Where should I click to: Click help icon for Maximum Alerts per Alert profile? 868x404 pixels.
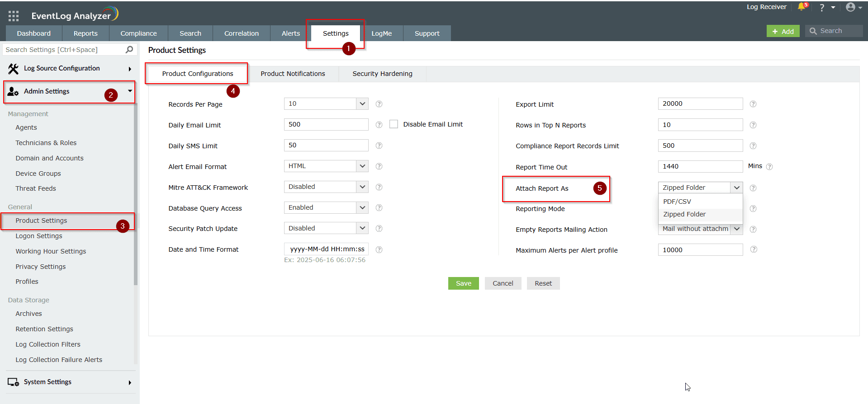tap(754, 249)
